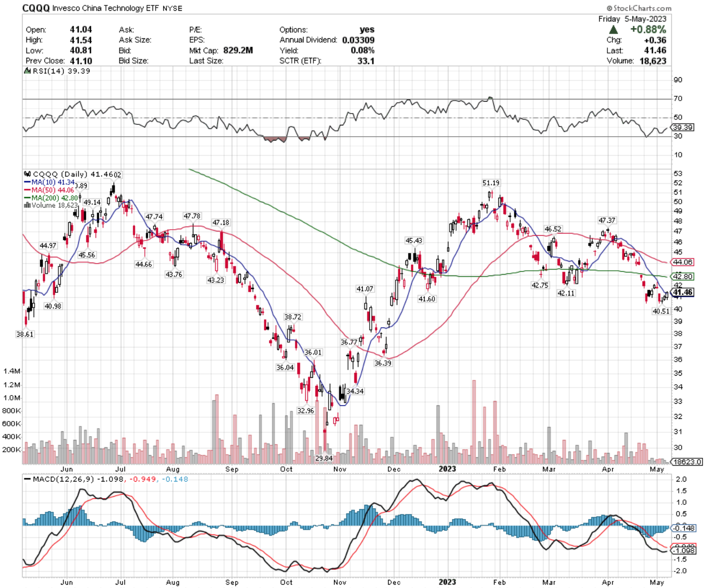Click the 46.52 price label

point(553,229)
